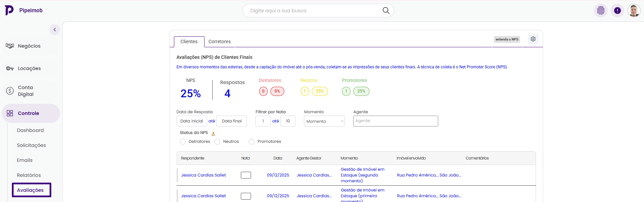The height and width of the screenshot is (202, 644).
Task: Select the Detratores radio button
Action: coord(183,142)
